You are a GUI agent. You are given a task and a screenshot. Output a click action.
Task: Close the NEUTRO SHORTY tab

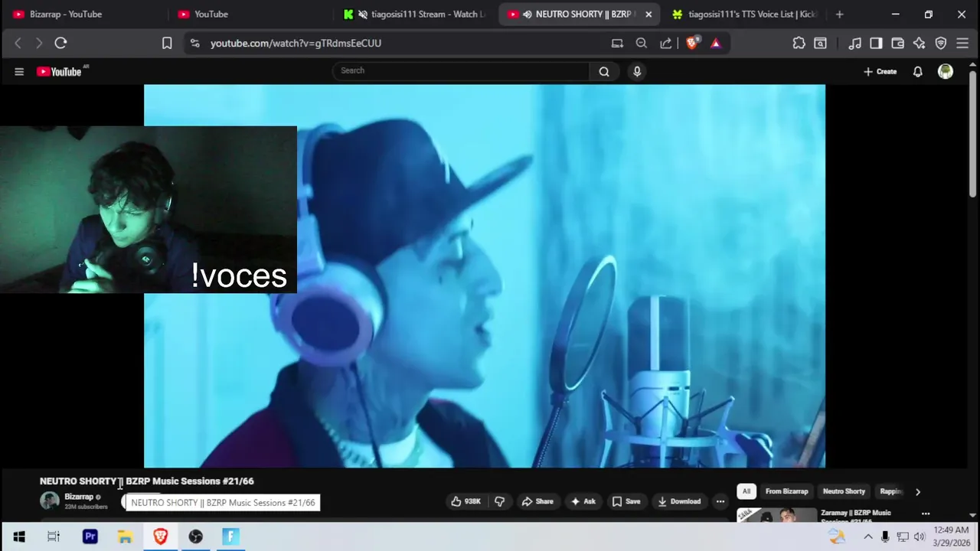pos(648,14)
